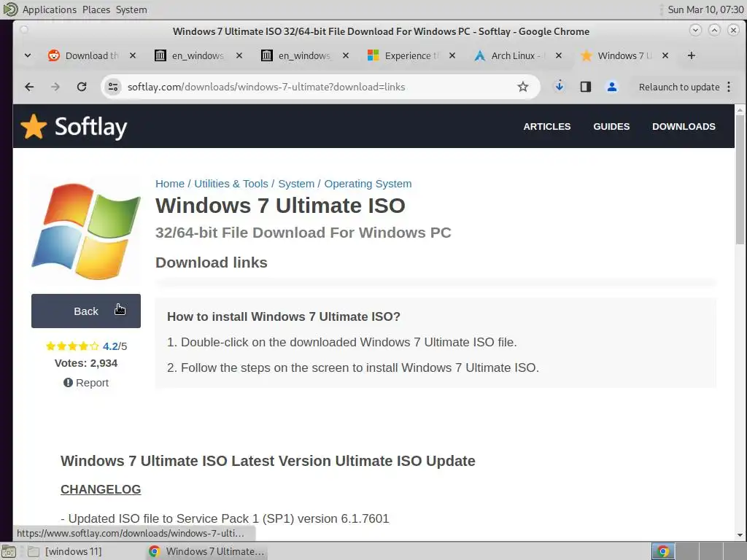Close the Download th... Reddit tab
747x560 pixels.
pos(133,55)
